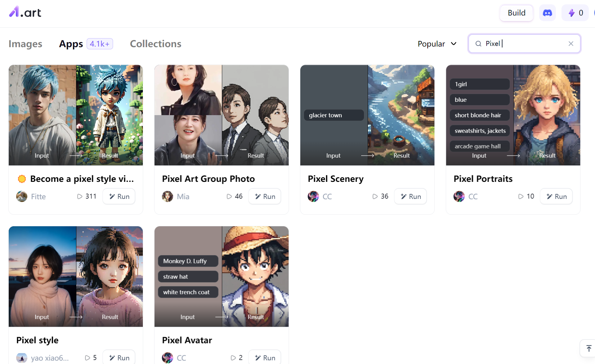Open the Discord link icon

547,13
